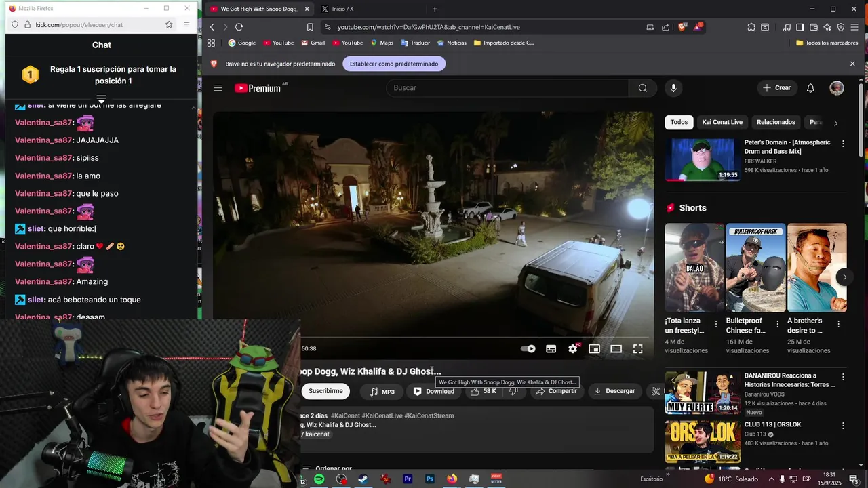Open Kick chat menu in Firefox window
Image resolution: width=868 pixels, height=488 pixels.
[186, 24]
